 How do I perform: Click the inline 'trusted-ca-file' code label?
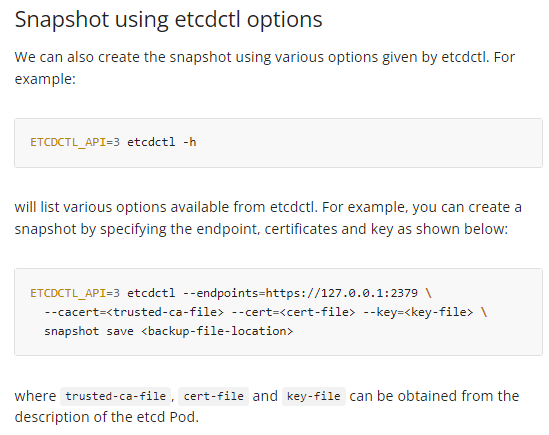click(x=116, y=396)
